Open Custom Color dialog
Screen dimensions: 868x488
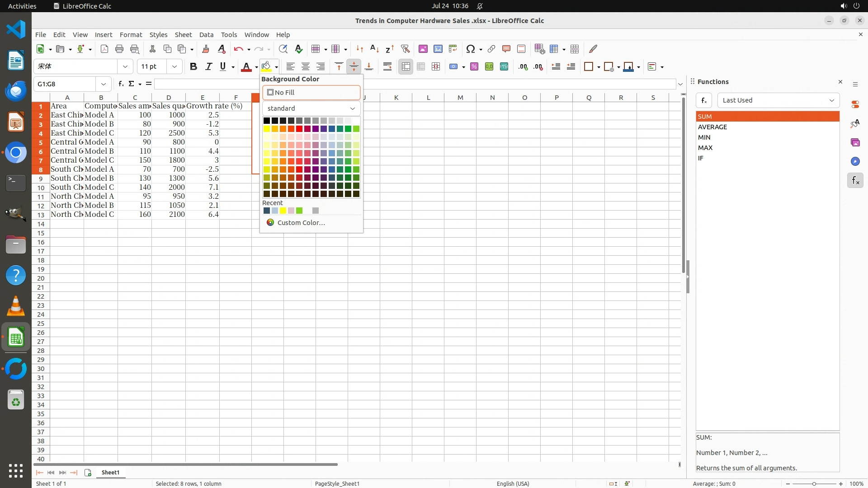[301, 223]
